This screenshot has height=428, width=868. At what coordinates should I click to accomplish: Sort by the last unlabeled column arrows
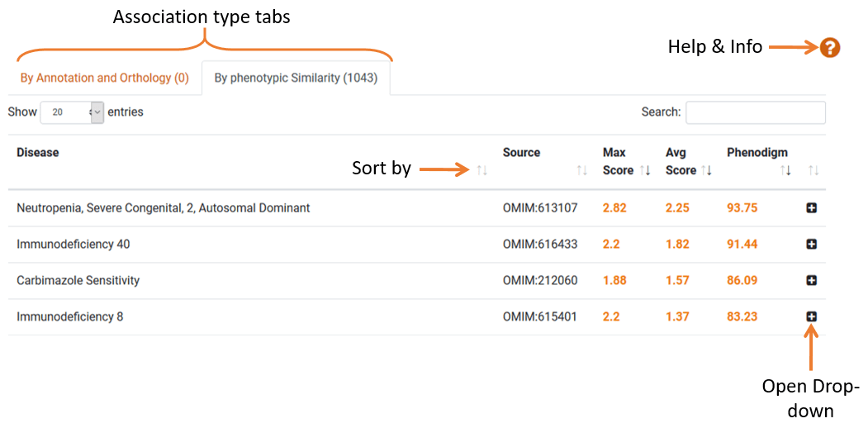click(x=813, y=170)
